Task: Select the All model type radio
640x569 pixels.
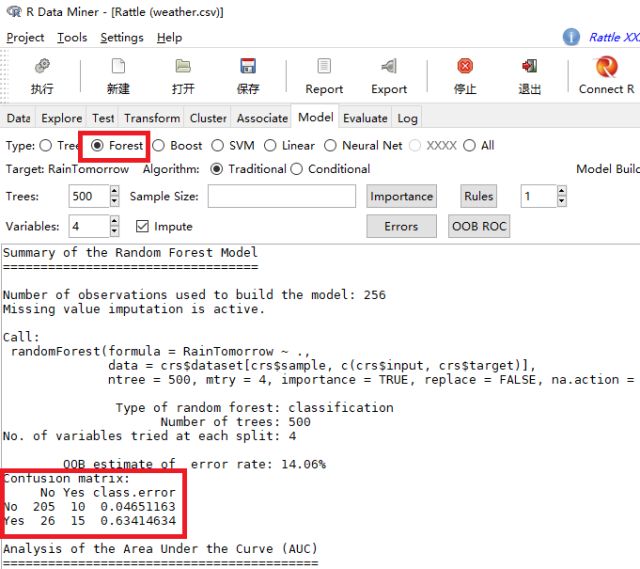Action: 469,145
